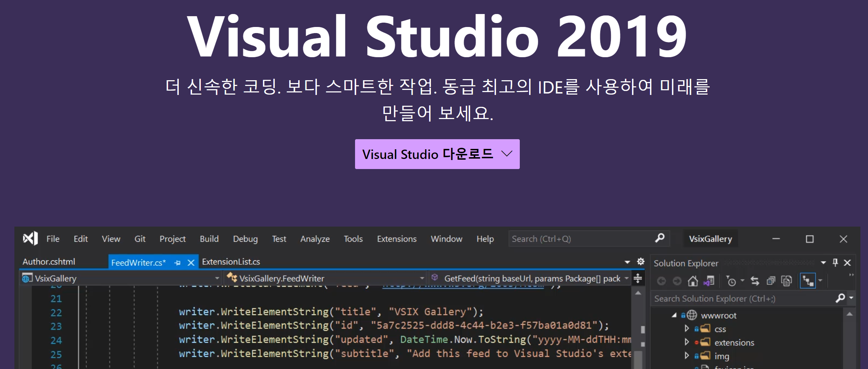Click the css folder icon
This screenshot has width=868, height=369.
click(x=705, y=329)
